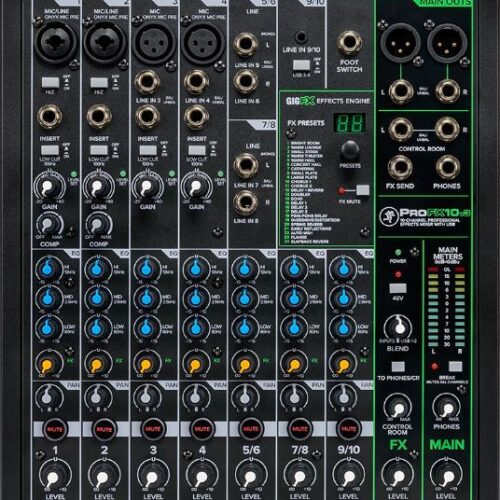Adjust the PAN knob on channel 9/10
500x500 pixels.
click(x=343, y=397)
